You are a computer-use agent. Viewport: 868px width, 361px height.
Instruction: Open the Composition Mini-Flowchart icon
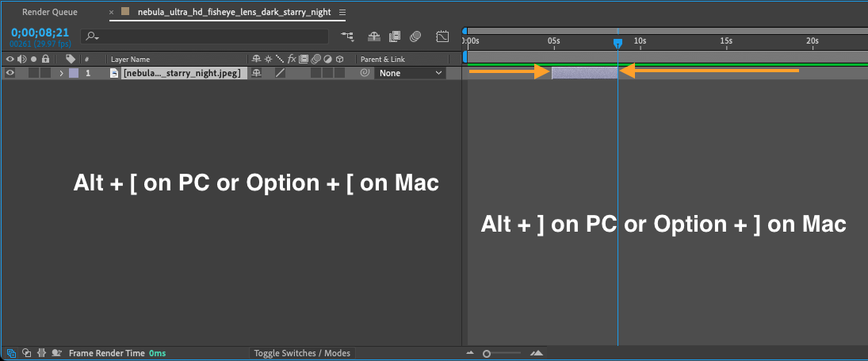pyautogui.click(x=348, y=36)
